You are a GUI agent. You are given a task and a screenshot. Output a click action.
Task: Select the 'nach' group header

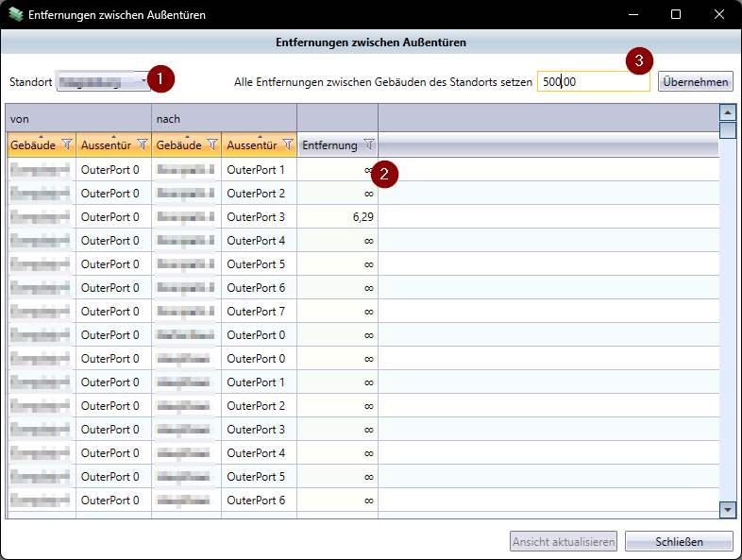click(224, 119)
